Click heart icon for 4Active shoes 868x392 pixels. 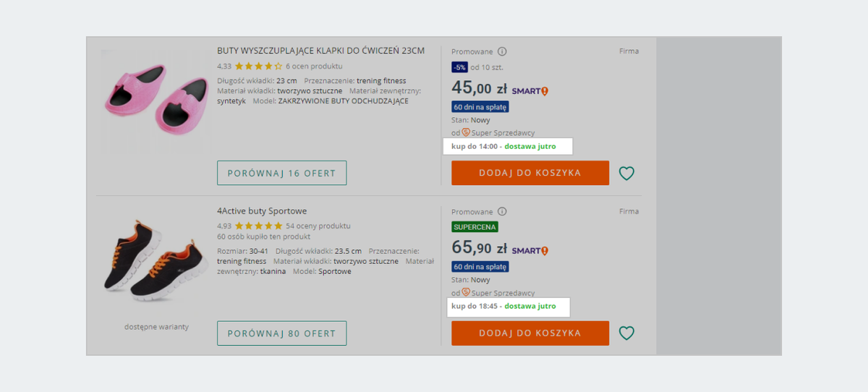(626, 333)
